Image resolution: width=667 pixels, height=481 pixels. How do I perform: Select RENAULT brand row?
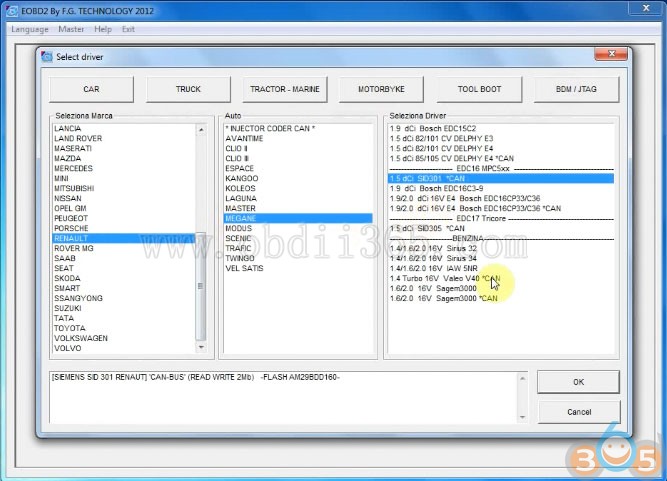(x=124, y=239)
